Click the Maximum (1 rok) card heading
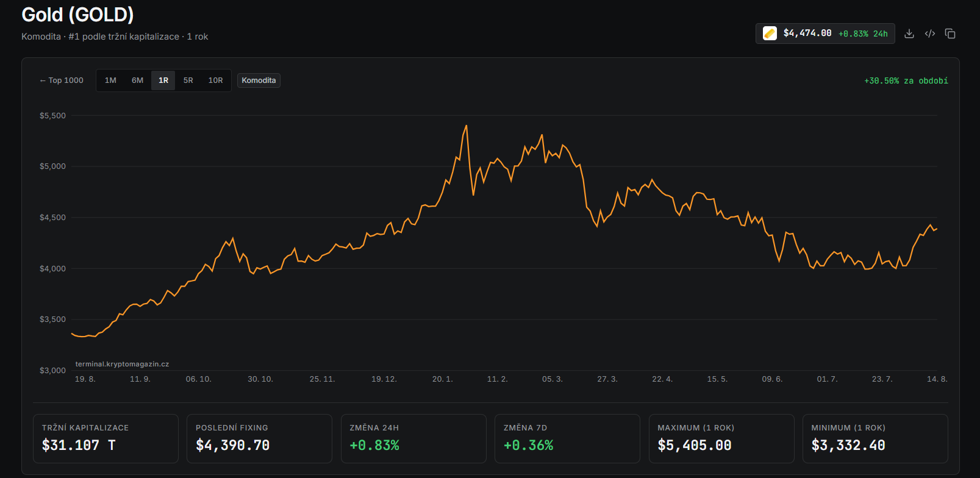Image resolution: width=980 pixels, height=478 pixels. point(696,428)
